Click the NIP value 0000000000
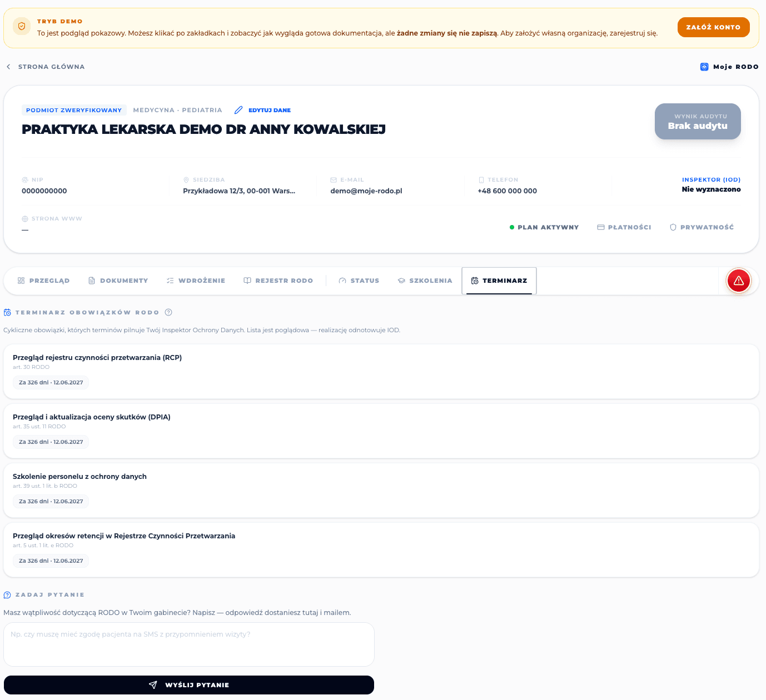Viewport: 766px width, 700px height. pos(44,191)
